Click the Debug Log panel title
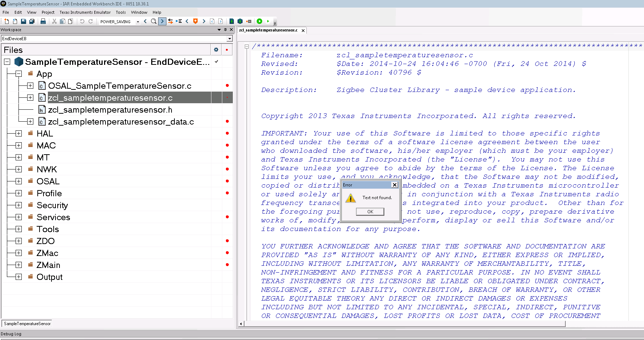This screenshot has width=644, height=340. point(11,334)
